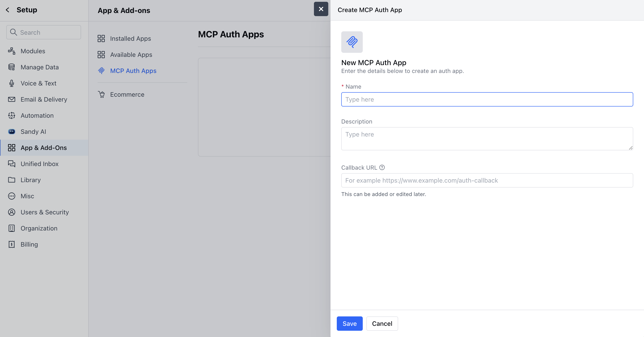This screenshot has height=337, width=644.
Task: Open Billing settings
Action: [44, 244]
